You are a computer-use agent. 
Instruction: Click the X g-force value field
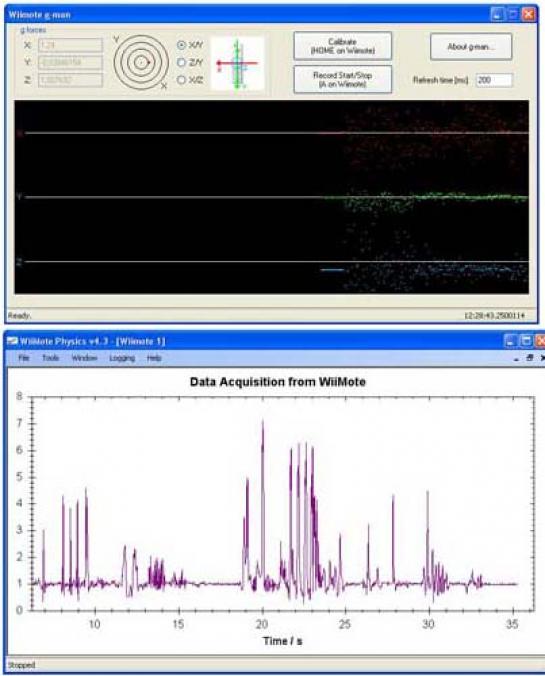click(71, 45)
